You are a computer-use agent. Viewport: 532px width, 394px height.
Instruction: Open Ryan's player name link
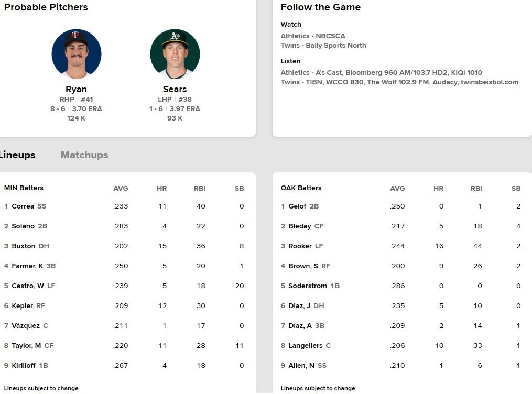tap(77, 89)
